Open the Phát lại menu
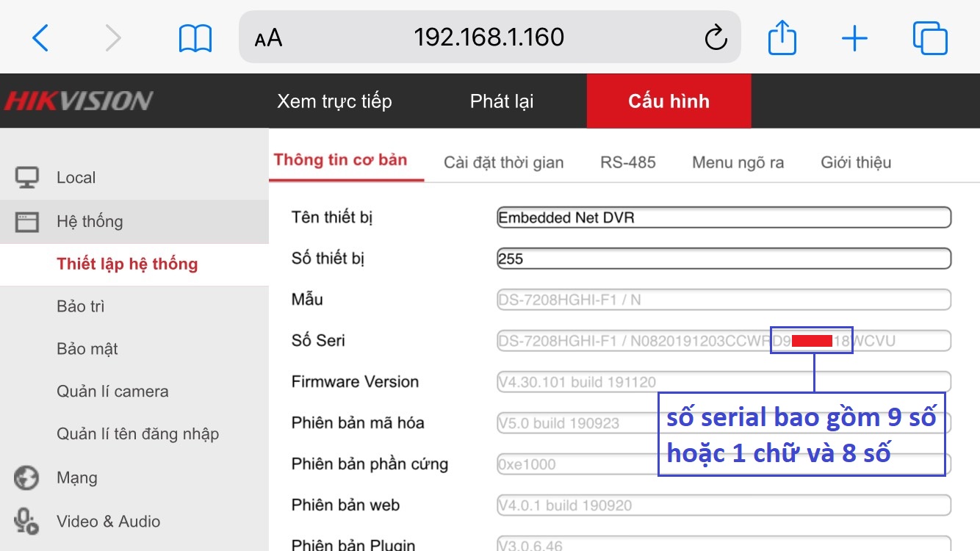The height and width of the screenshot is (551, 980). pyautogui.click(x=502, y=101)
